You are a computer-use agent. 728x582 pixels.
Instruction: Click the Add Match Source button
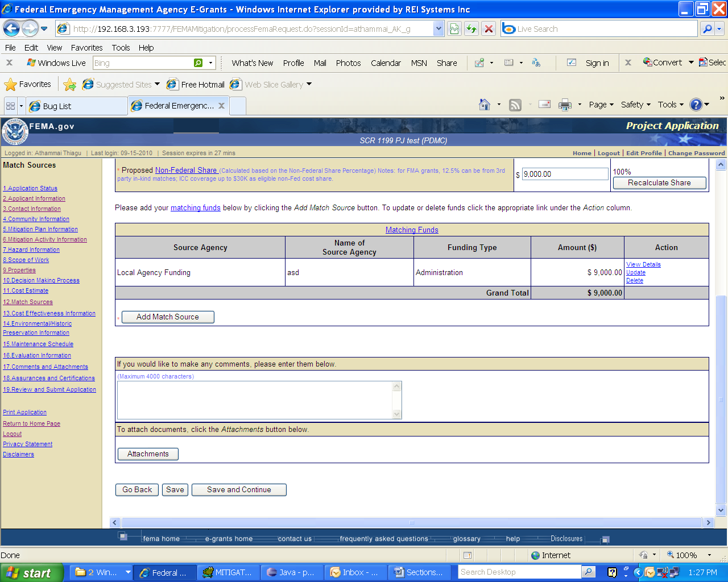click(x=168, y=317)
